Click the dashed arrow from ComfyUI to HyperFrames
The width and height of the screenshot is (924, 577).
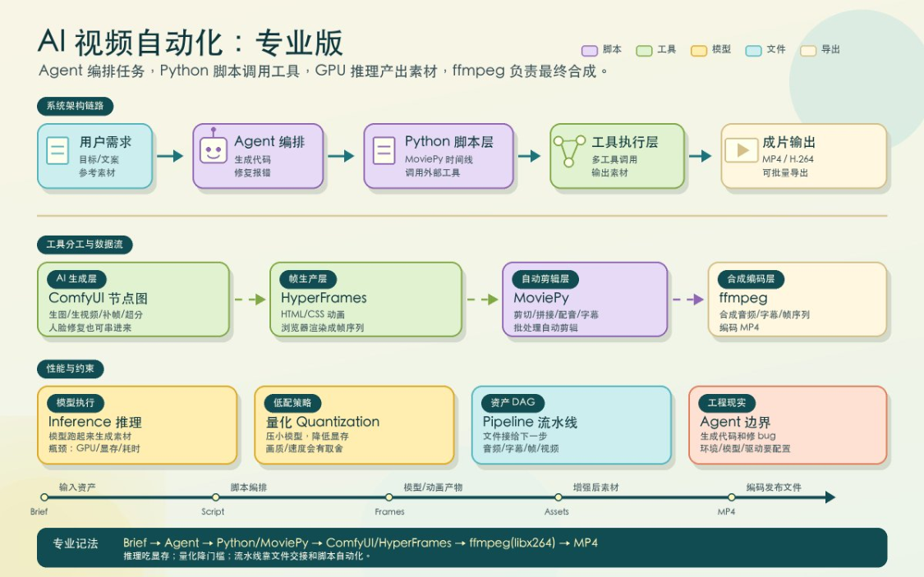pyautogui.click(x=250, y=300)
